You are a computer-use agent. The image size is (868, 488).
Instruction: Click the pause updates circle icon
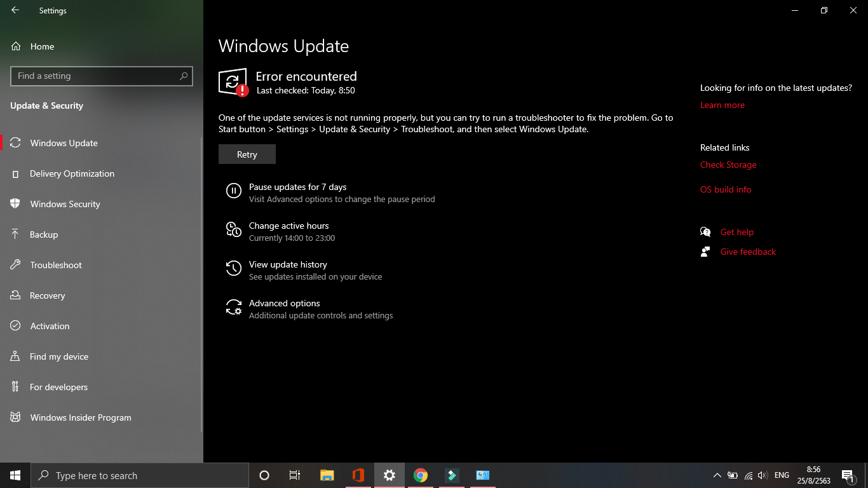(x=234, y=190)
